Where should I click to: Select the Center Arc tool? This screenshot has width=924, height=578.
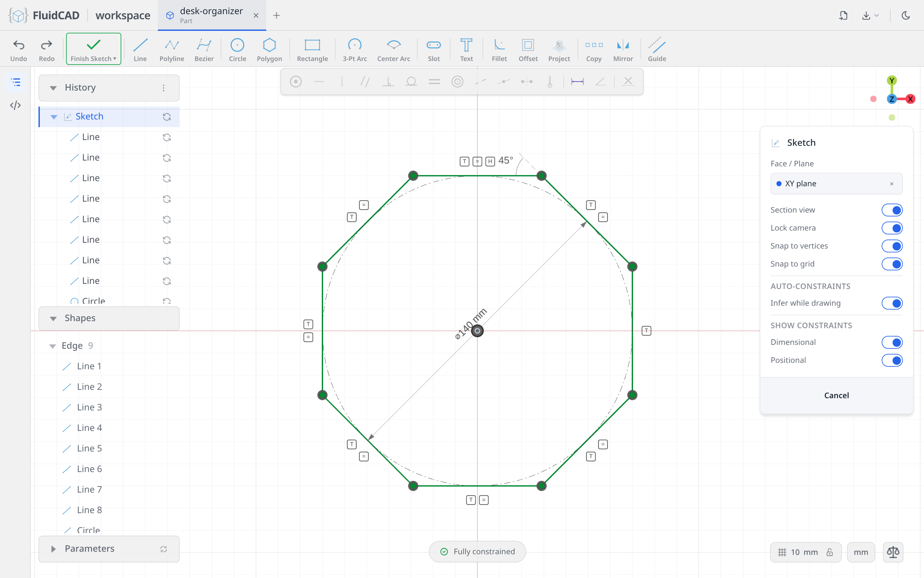[x=394, y=50]
